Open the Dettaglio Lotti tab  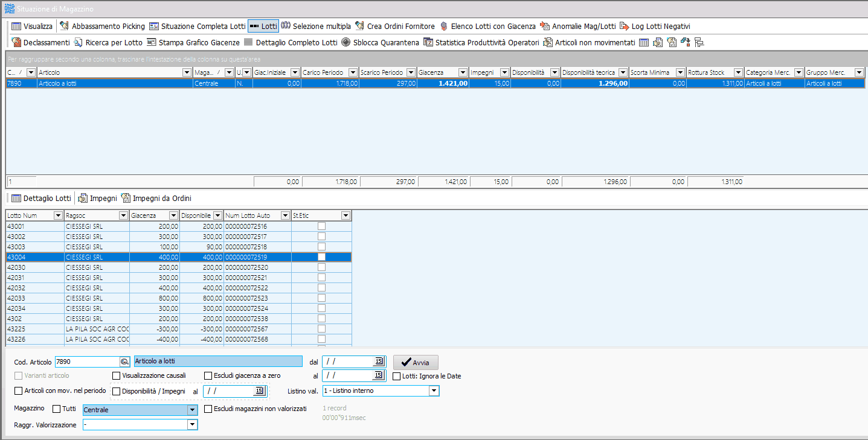point(40,198)
